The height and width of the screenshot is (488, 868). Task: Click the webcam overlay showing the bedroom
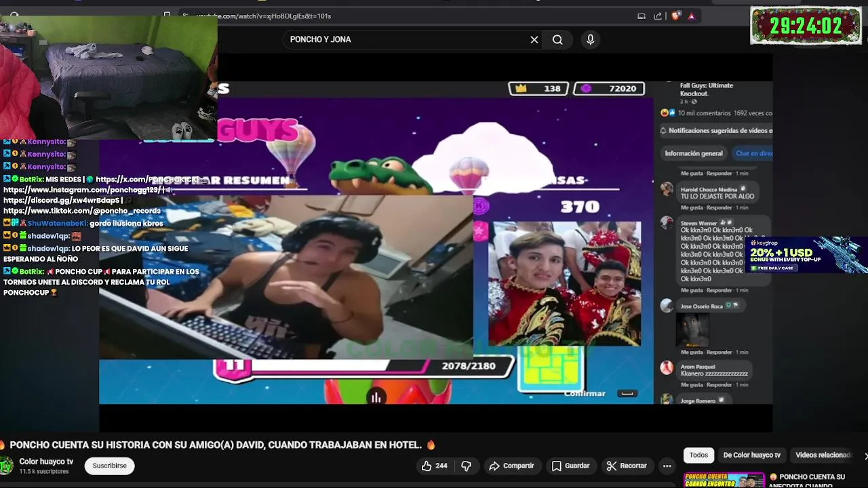(108, 77)
